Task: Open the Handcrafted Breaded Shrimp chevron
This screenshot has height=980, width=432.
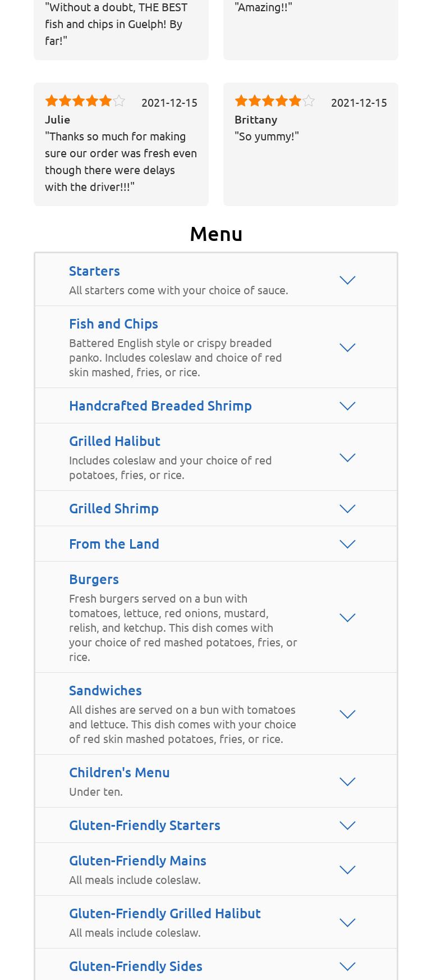Action: point(347,405)
